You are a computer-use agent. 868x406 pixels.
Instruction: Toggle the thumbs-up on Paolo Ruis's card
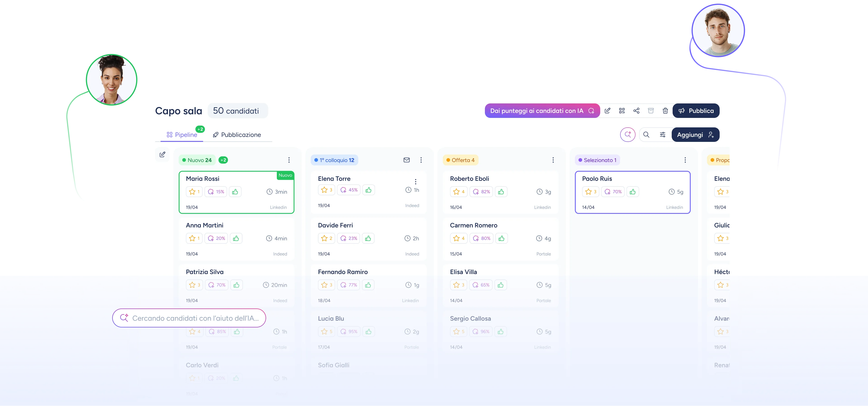click(633, 191)
